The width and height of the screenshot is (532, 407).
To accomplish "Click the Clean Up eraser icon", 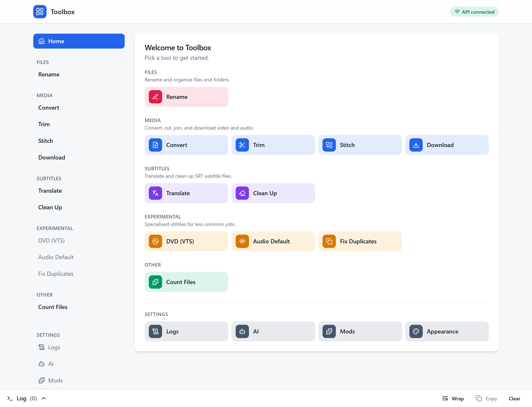I will (242, 193).
